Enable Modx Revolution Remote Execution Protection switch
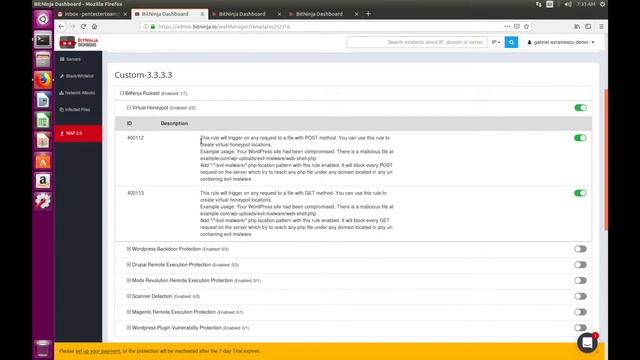This screenshot has height=360, width=640. [x=580, y=280]
